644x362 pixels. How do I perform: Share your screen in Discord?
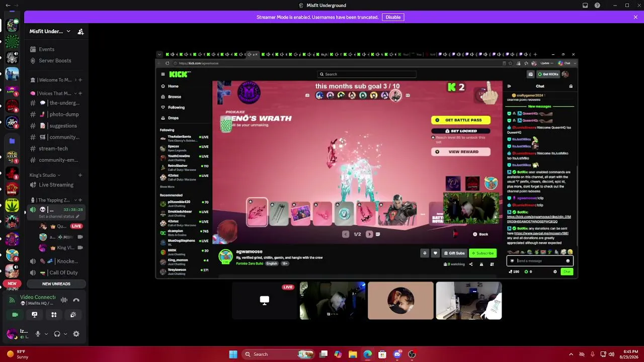click(x=34, y=315)
